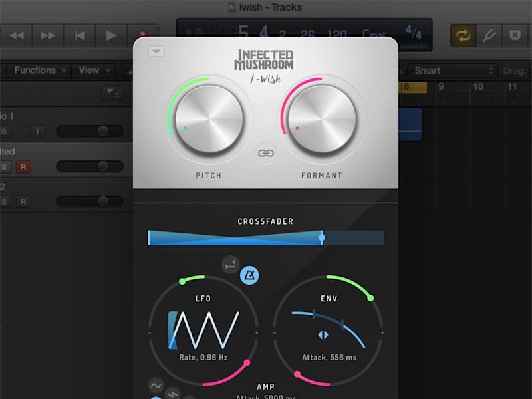This screenshot has width=532, height=399.
Task: Start playback with the Play button
Action: 111,36
